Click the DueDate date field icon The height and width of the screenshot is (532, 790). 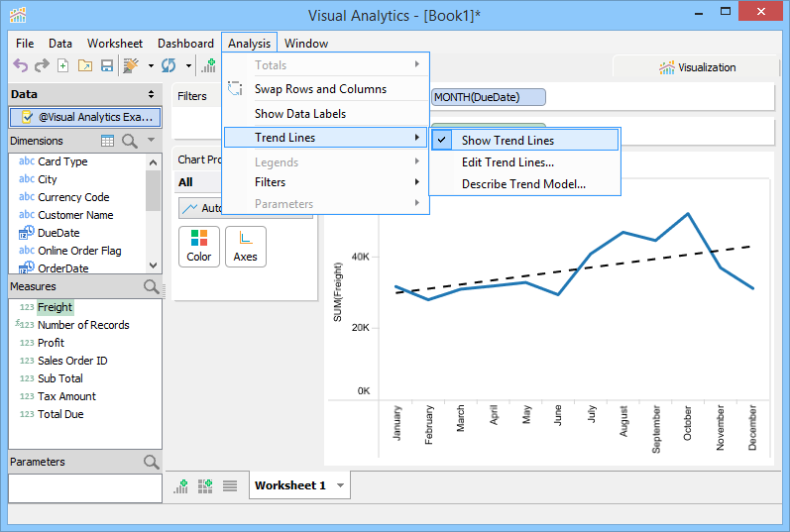pos(26,233)
